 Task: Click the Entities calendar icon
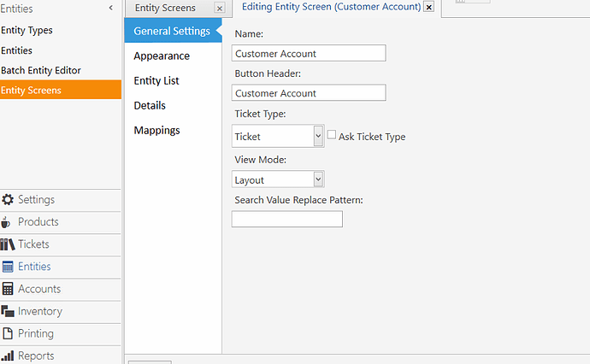click(x=8, y=267)
